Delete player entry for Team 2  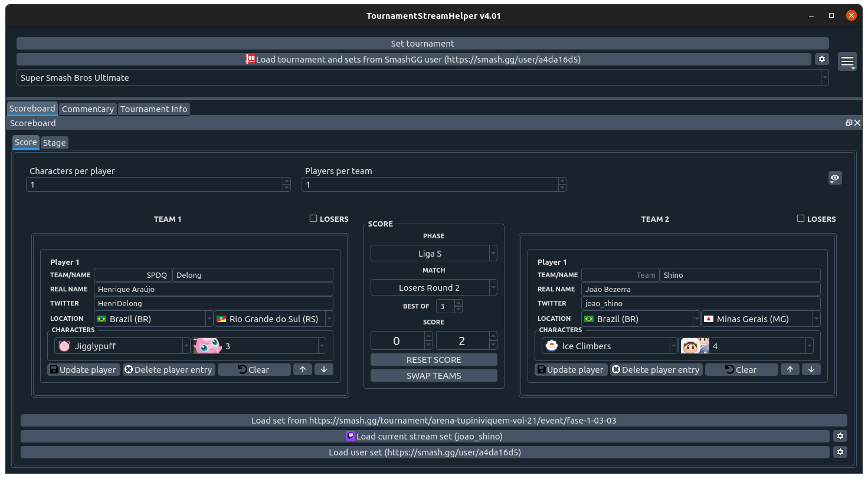pyautogui.click(x=656, y=369)
